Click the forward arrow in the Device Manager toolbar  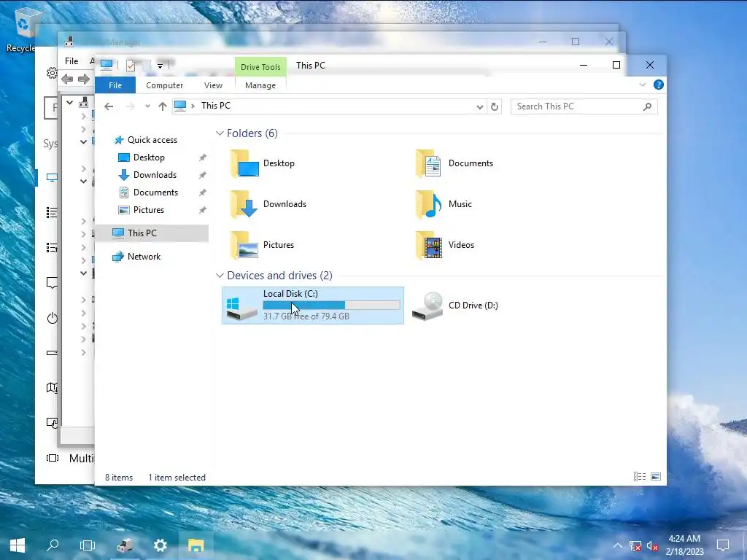tap(84, 79)
